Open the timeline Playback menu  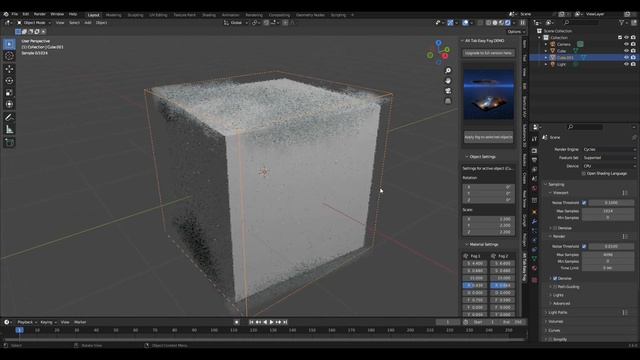point(27,322)
